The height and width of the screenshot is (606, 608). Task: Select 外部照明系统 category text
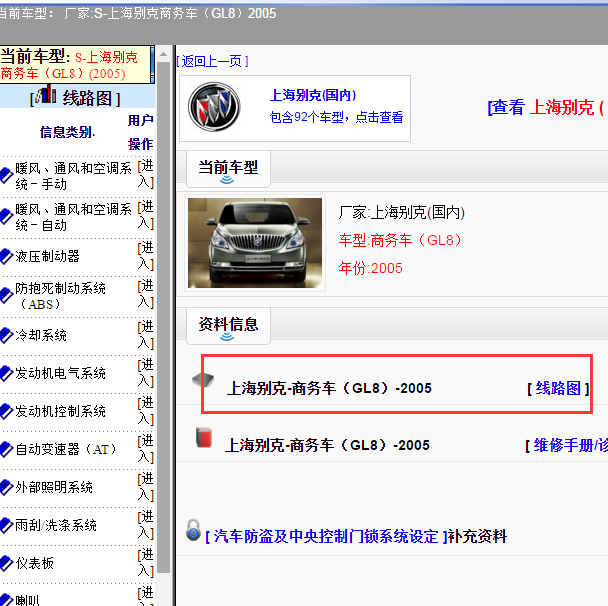[x=54, y=487]
